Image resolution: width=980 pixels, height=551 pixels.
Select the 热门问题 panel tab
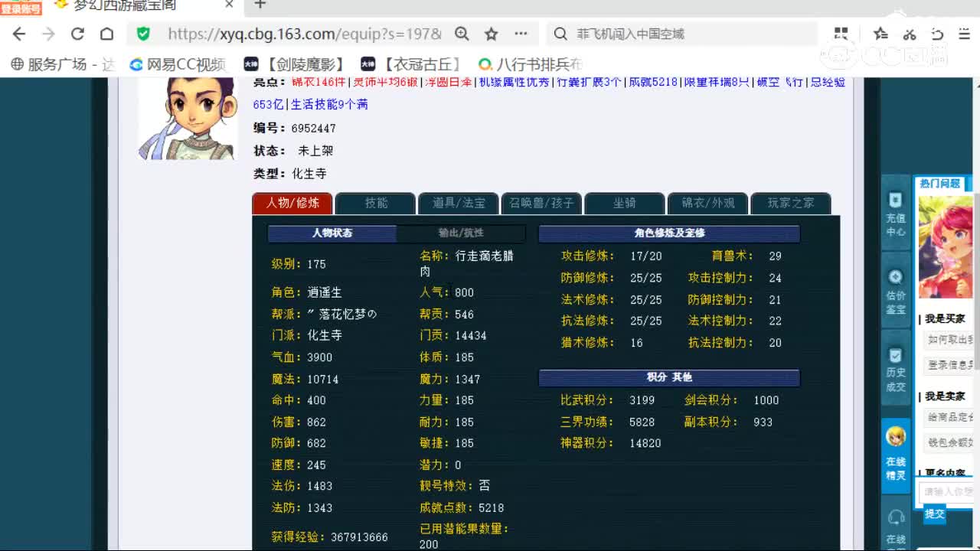pyautogui.click(x=940, y=184)
